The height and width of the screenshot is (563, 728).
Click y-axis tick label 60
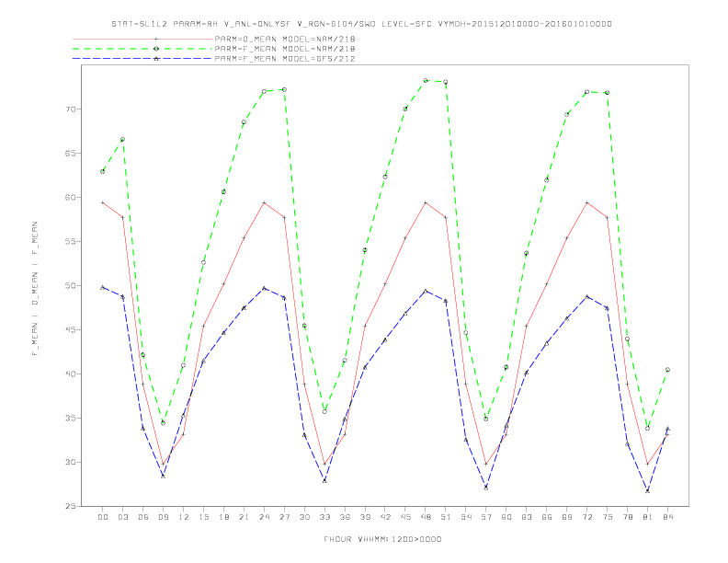pyautogui.click(x=71, y=198)
